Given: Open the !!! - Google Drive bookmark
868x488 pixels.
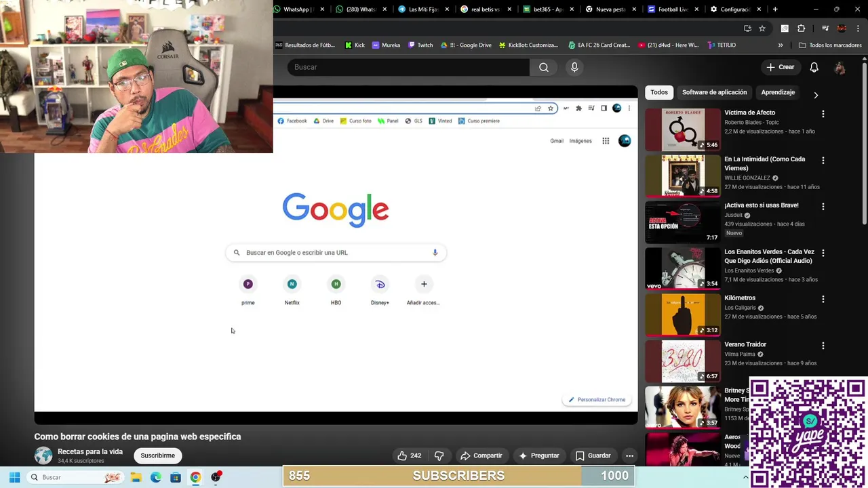Looking at the screenshot, I should pos(466,45).
